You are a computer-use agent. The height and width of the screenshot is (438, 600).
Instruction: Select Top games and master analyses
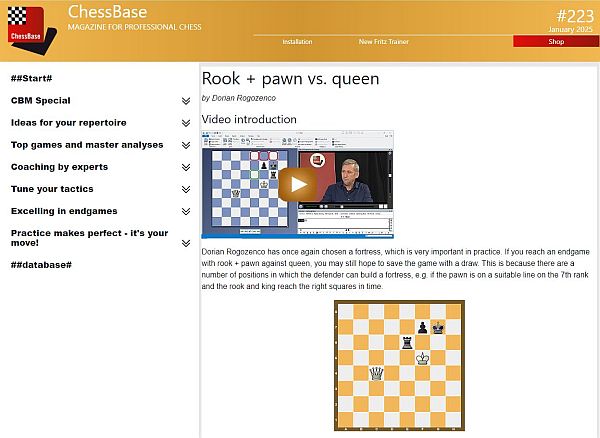(87, 145)
